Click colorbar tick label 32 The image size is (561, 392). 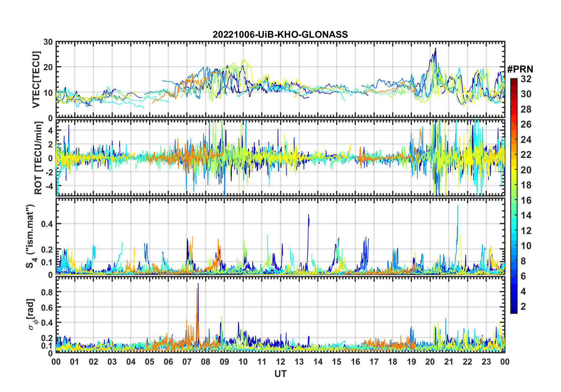point(526,79)
